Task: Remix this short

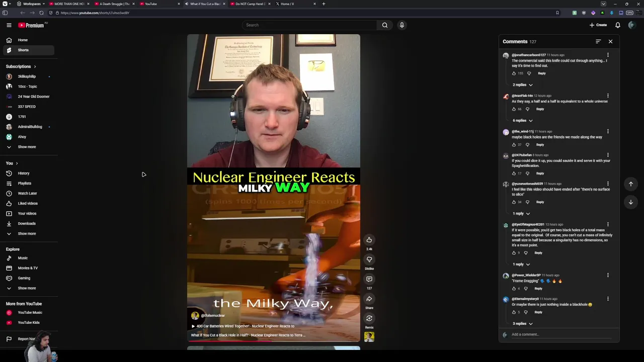Action: click(369, 318)
